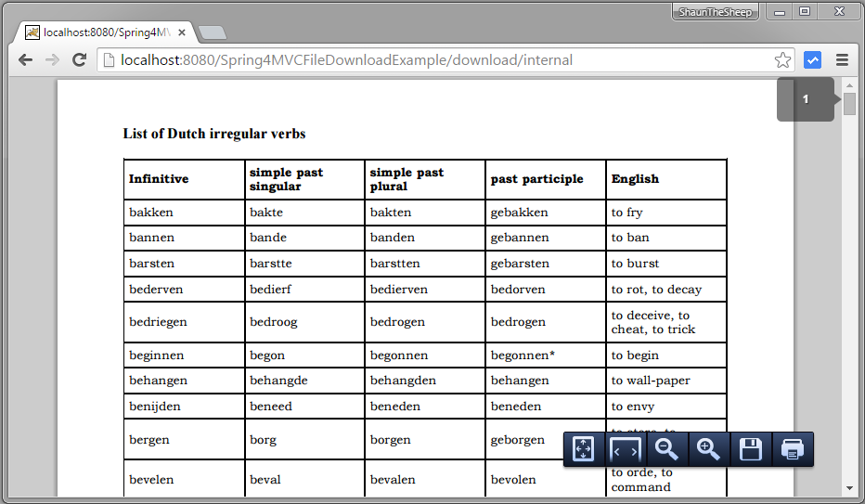Click the Fit to page PDF button

click(x=583, y=449)
